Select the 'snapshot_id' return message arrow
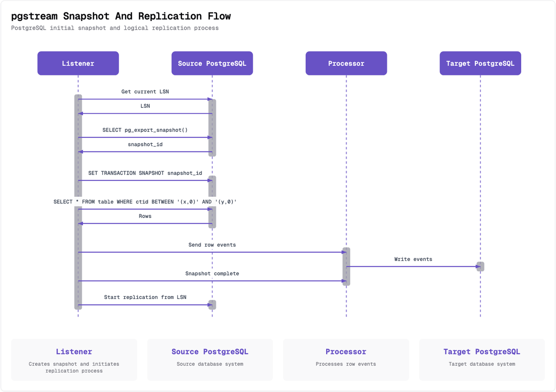The image size is (556, 392). [x=145, y=151]
